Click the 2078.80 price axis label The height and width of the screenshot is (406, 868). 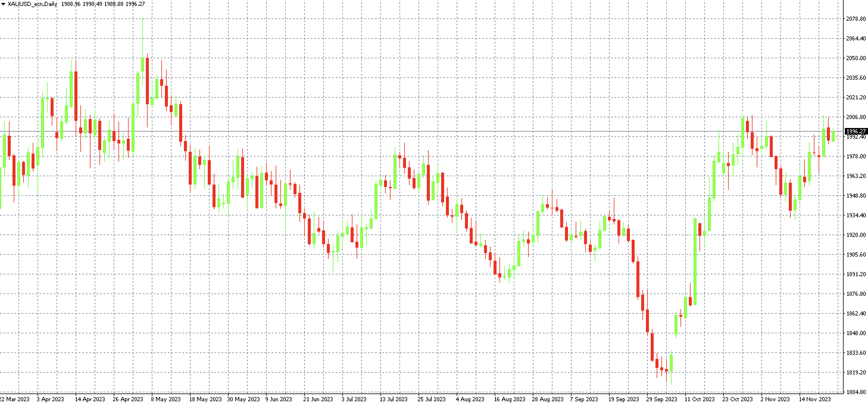tap(856, 19)
